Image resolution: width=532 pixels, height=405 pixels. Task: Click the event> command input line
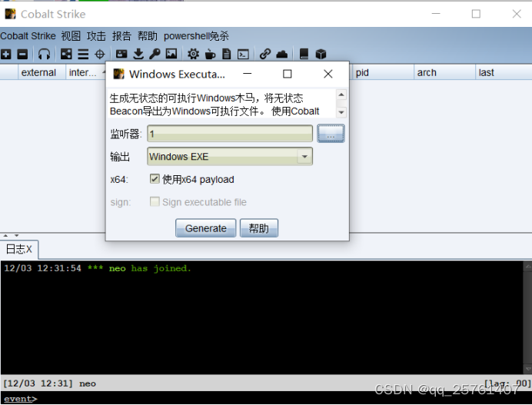pos(266,399)
